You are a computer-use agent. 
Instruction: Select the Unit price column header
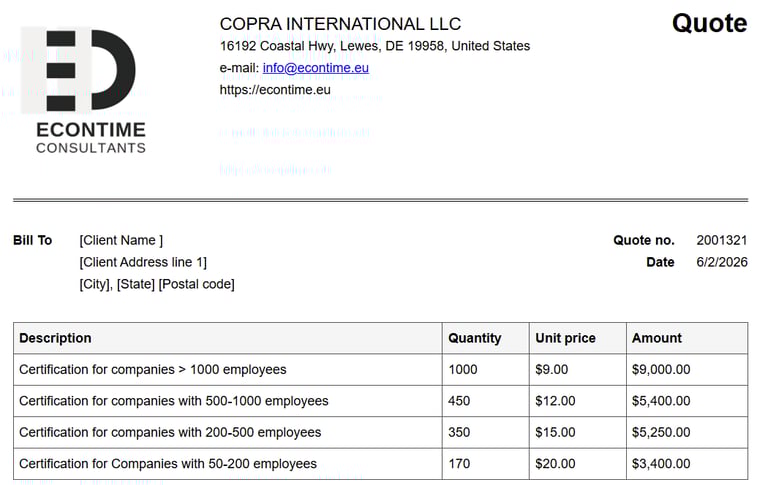(565, 338)
